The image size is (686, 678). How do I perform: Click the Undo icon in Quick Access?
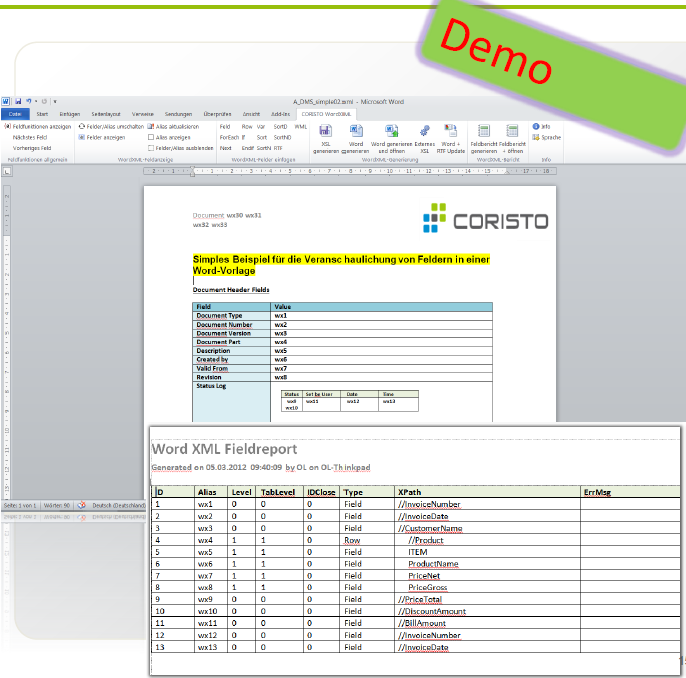point(28,101)
